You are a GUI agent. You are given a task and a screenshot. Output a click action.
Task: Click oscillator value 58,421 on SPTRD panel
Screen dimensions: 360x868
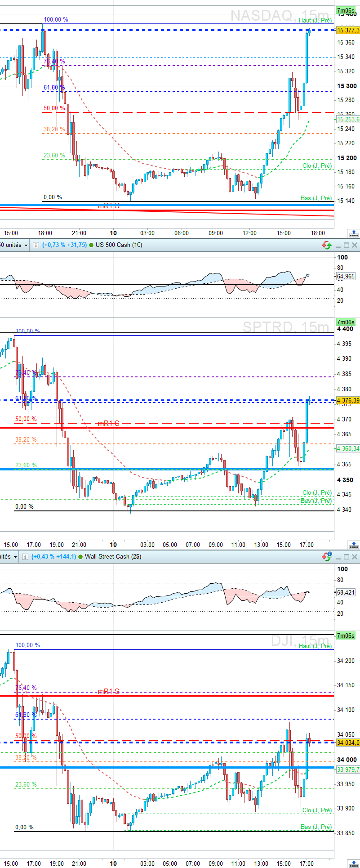point(346,592)
